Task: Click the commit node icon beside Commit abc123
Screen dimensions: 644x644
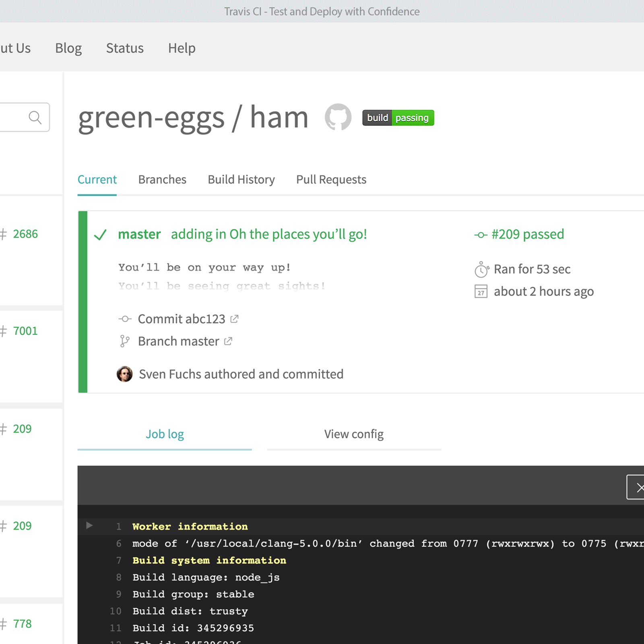Action: pos(125,319)
